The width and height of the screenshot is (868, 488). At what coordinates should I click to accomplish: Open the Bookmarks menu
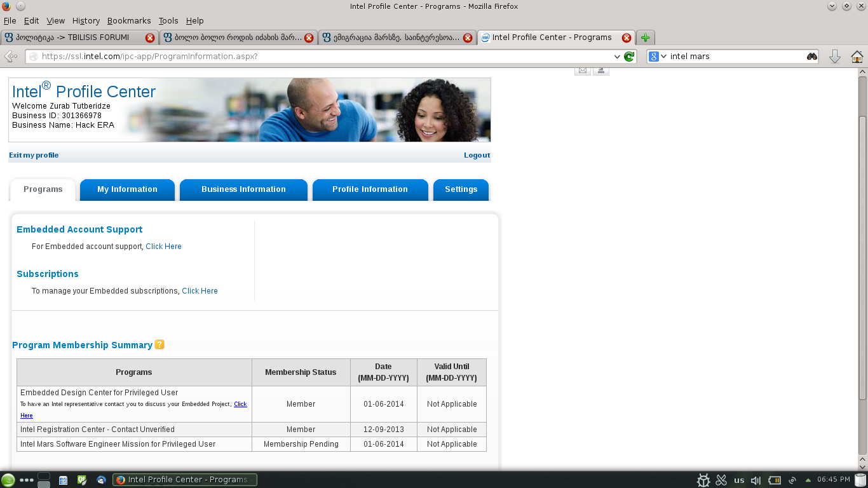(x=129, y=21)
